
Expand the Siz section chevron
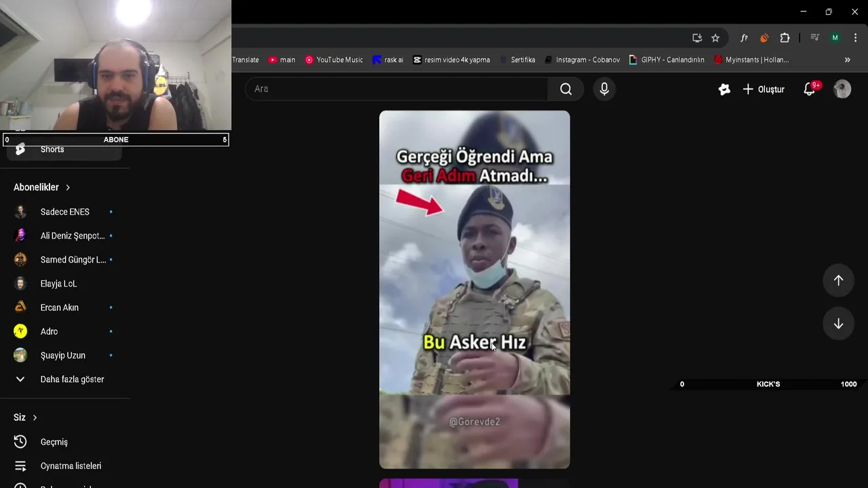35,418
